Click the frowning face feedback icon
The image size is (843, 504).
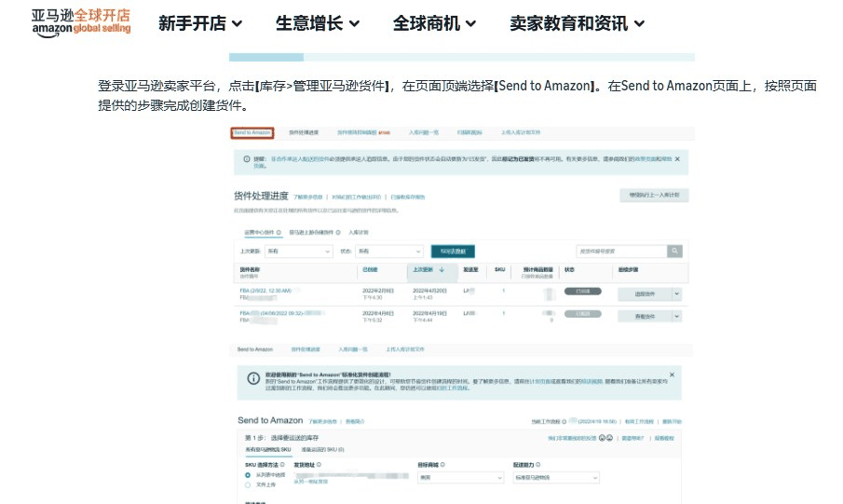pyautogui.click(x=610, y=438)
